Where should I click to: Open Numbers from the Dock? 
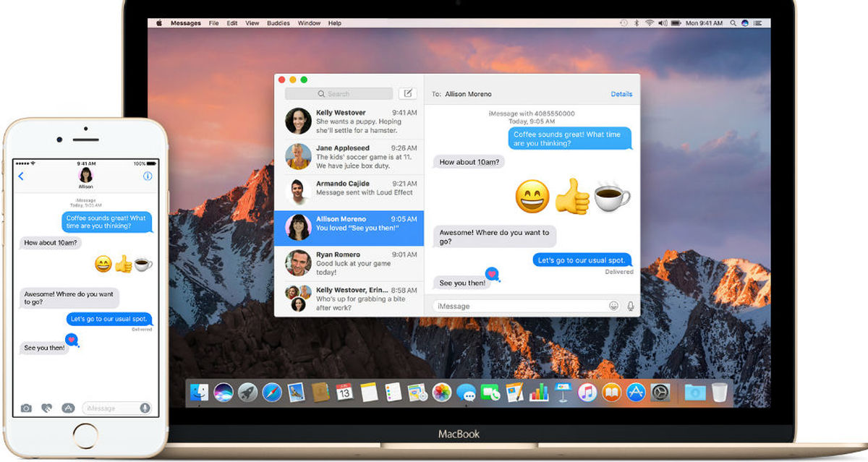tap(539, 393)
